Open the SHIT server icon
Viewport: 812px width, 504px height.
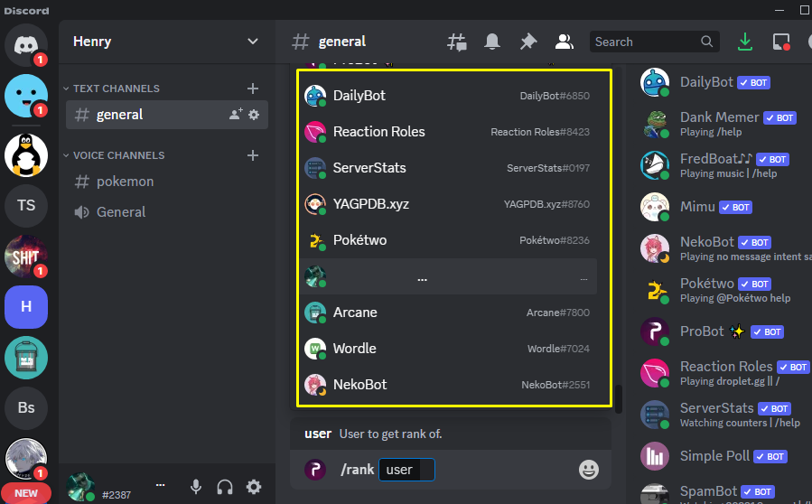[26, 256]
